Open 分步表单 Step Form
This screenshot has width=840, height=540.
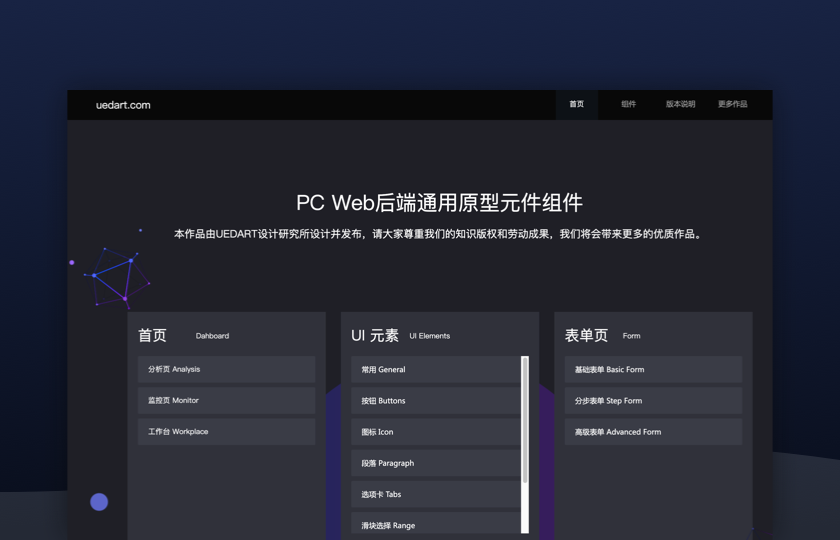(x=652, y=401)
